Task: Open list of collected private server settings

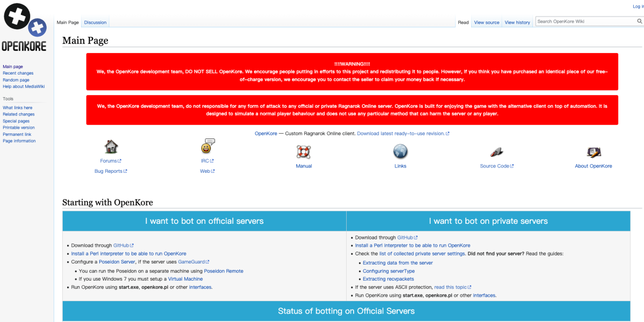Action: point(422,254)
